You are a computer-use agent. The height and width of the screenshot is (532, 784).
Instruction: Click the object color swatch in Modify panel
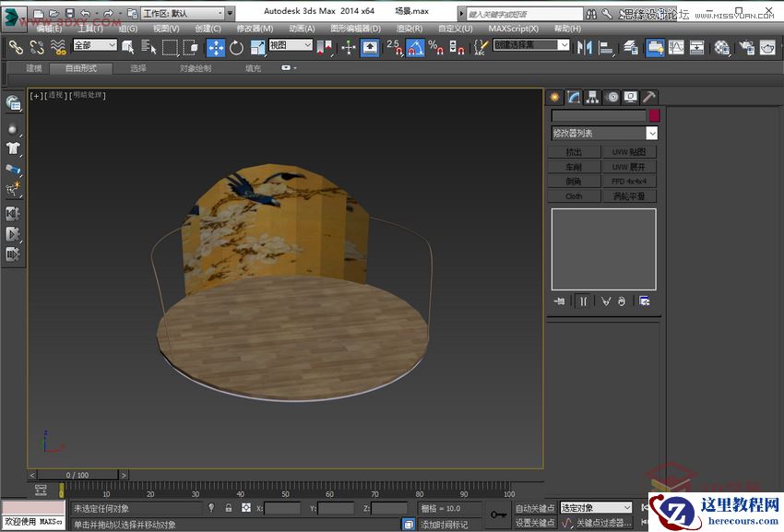pyautogui.click(x=655, y=115)
